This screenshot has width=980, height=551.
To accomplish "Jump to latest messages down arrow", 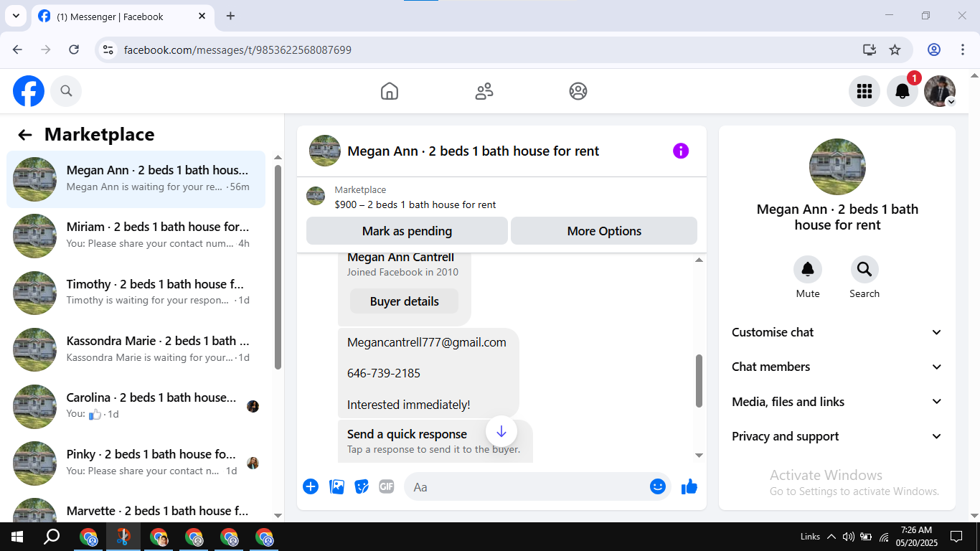I will click(x=501, y=431).
